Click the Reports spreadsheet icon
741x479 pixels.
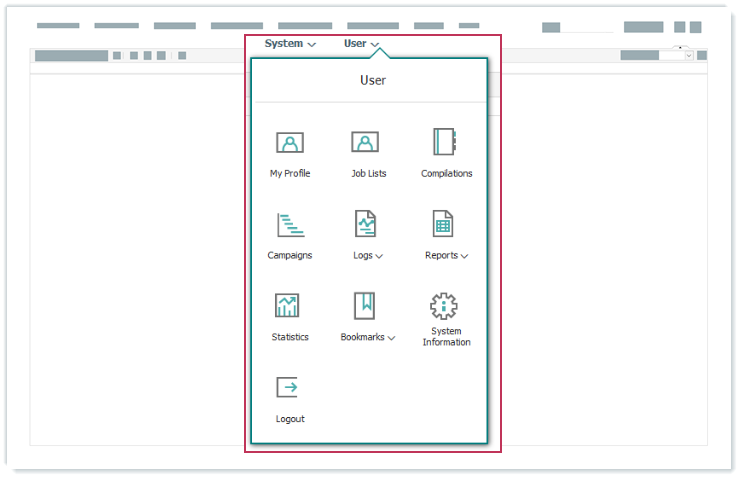tap(442, 224)
